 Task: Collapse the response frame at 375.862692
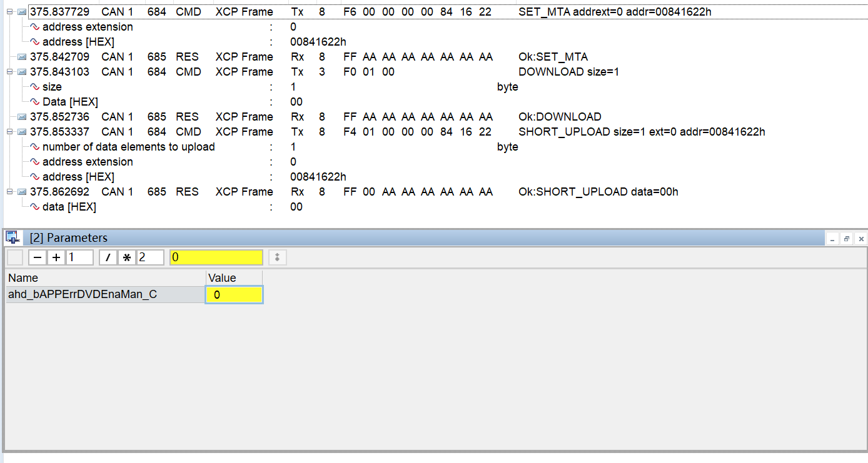pos(9,192)
